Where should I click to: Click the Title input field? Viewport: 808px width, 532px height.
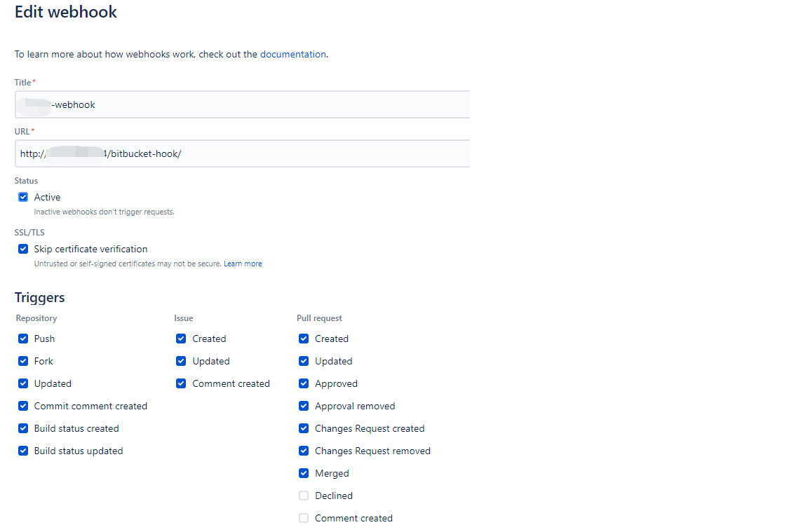[x=242, y=104]
